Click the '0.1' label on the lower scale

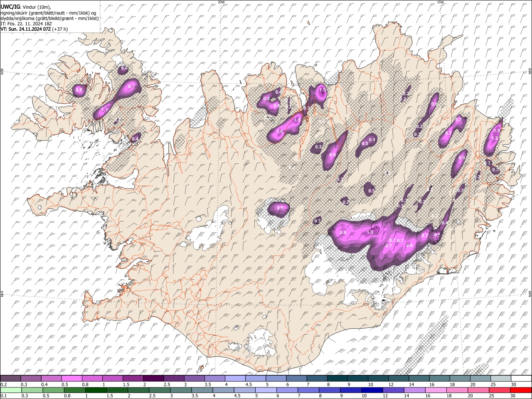(3, 396)
